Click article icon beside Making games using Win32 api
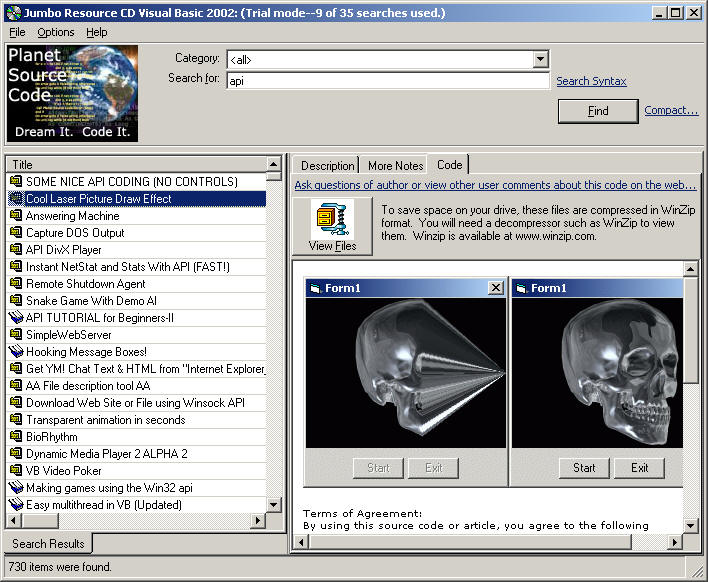Image resolution: width=708 pixels, height=582 pixels. pyautogui.click(x=15, y=487)
